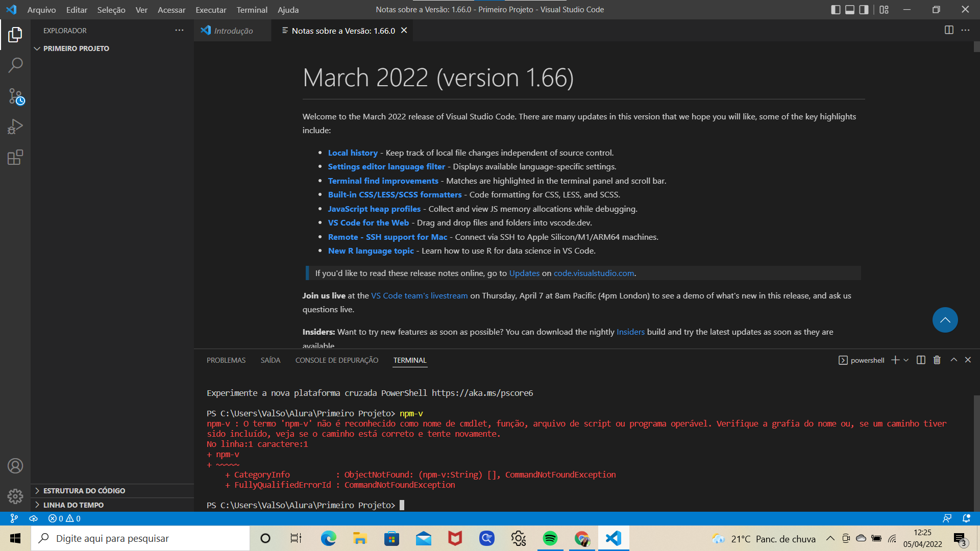Open the Ver menu
980x551 pixels.
141,10
